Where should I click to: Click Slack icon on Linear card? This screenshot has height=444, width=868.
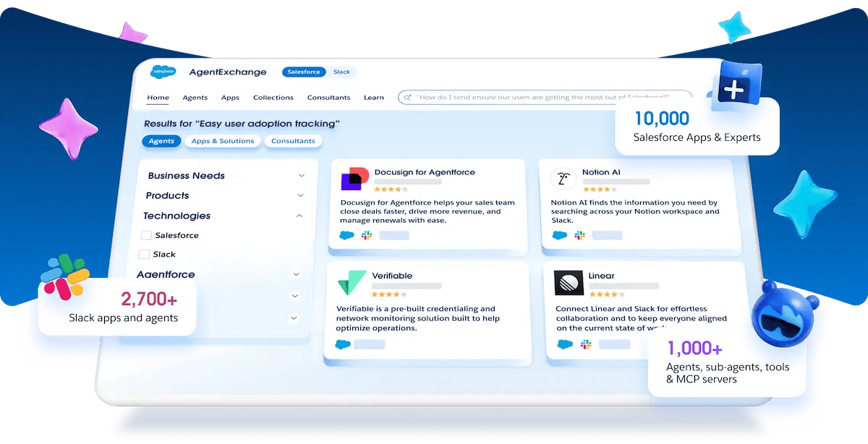(586, 344)
